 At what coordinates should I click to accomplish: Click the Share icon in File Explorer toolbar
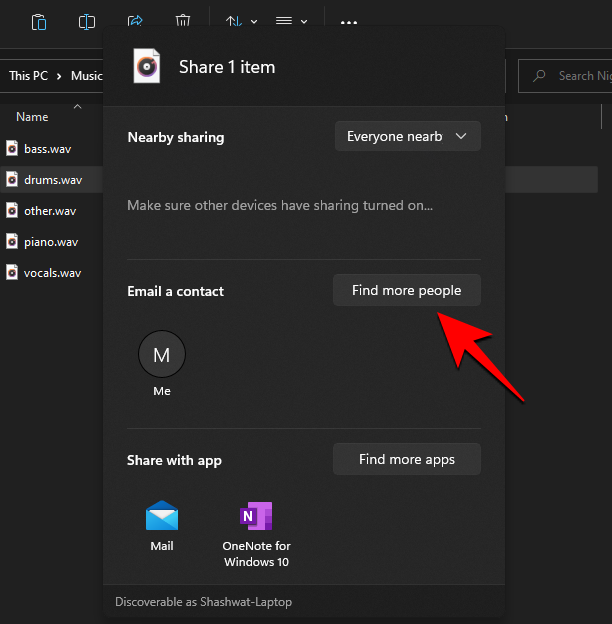click(x=135, y=21)
